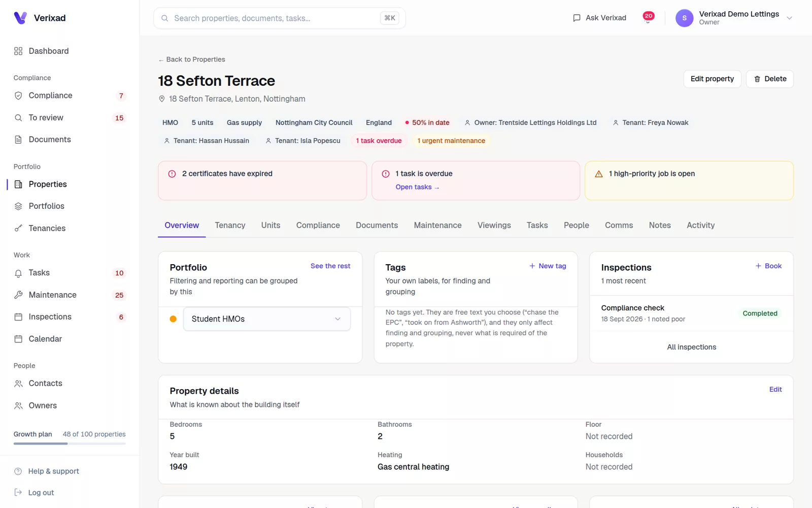Viewport: 812px width, 508px height.
Task: Click the orange portfolio color dot
Action: (x=173, y=319)
